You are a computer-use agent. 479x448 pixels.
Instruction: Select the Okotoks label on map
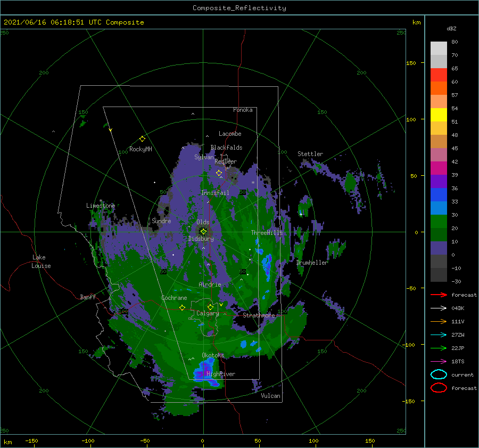213,355
